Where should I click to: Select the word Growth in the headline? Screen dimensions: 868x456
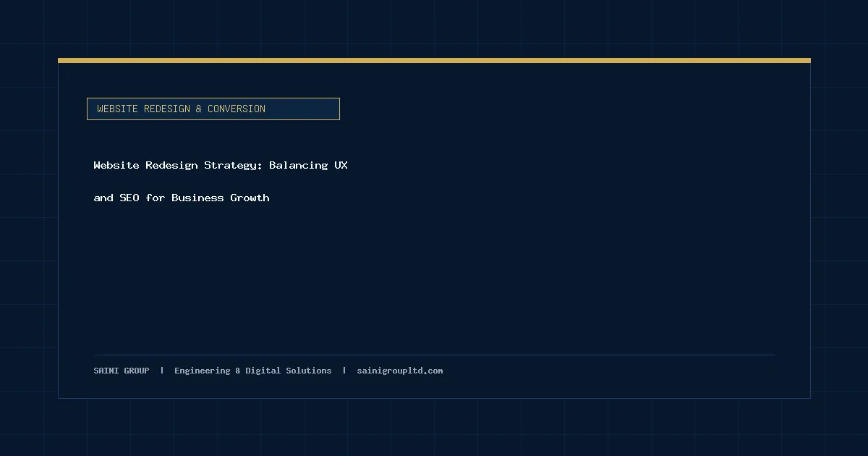pos(250,198)
